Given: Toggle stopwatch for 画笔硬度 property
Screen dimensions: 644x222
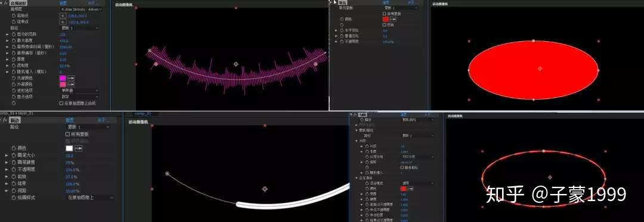Looking at the screenshot, I should tap(14, 162).
